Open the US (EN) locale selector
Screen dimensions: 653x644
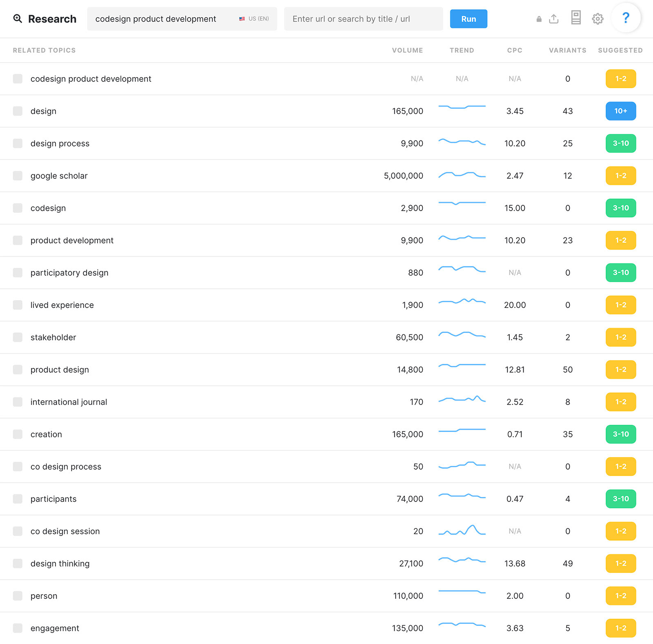(x=254, y=19)
